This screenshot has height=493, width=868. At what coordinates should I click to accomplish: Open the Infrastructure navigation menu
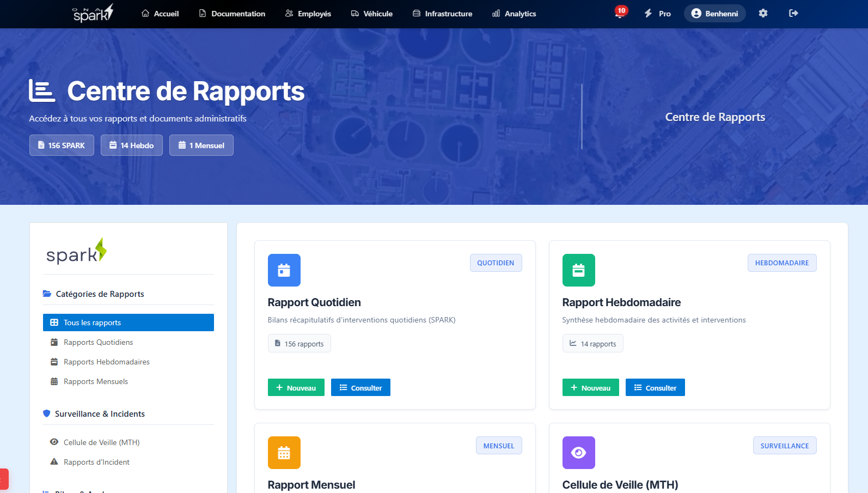(x=442, y=14)
